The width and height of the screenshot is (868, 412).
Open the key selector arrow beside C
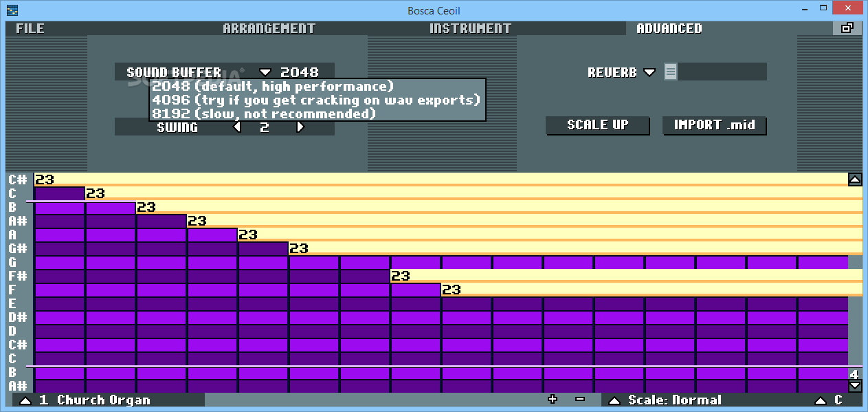point(820,400)
